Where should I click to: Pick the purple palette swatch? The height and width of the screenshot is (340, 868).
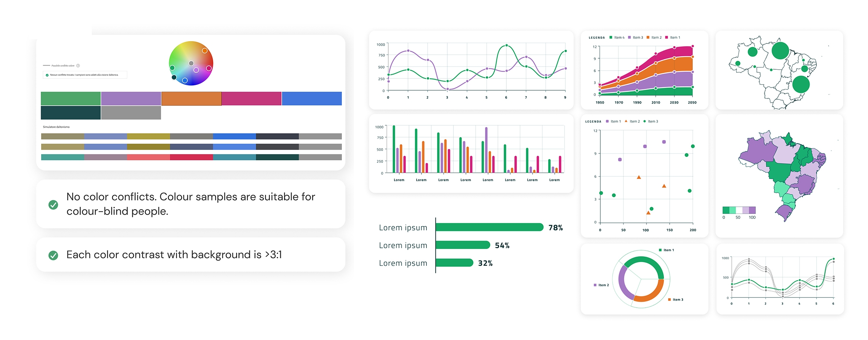(x=131, y=99)
